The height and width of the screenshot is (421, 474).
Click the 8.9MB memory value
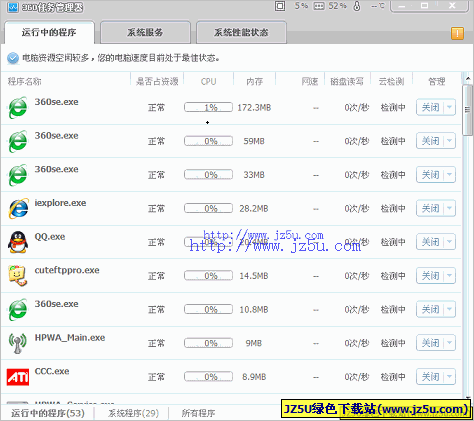[254, 377]
